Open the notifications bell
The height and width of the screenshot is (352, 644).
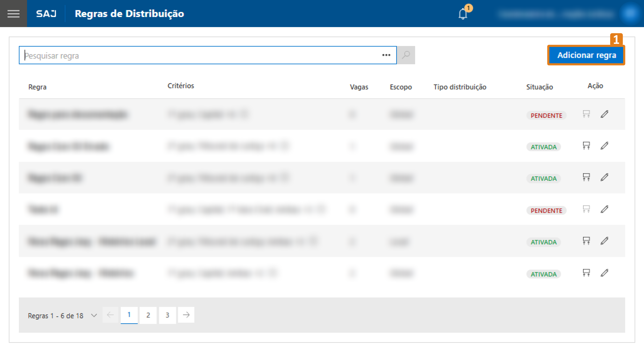point(463,14)
